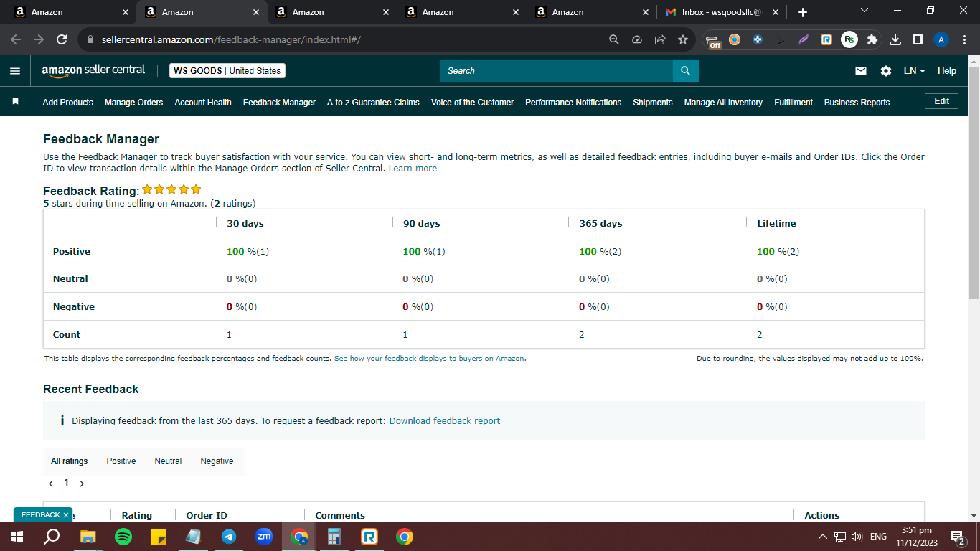Open Telegram from the taskbar
Screen dimensions: 980x551
(x=229, y=537)
